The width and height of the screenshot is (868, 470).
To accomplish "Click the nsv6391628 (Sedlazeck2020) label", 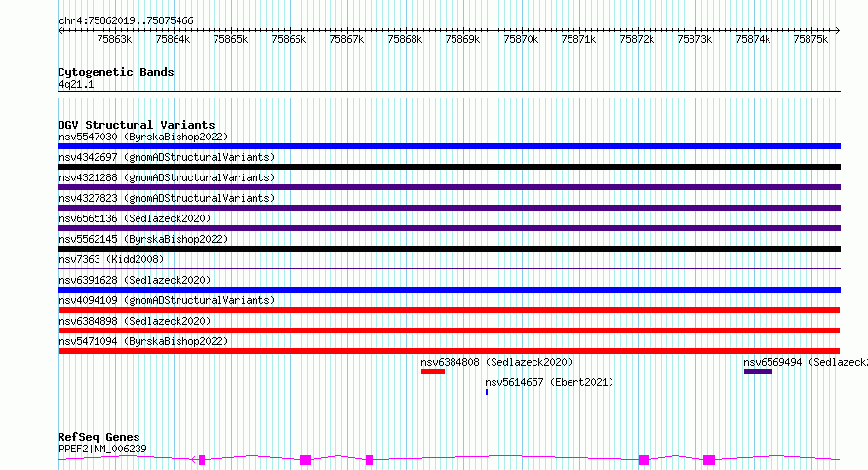I will [x=135, y=280].
